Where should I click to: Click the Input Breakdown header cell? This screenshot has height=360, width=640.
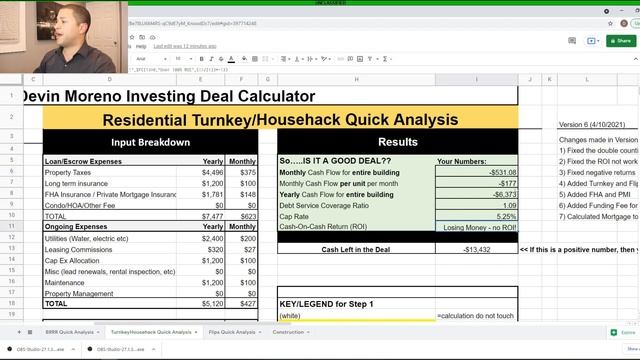point(150,142)
